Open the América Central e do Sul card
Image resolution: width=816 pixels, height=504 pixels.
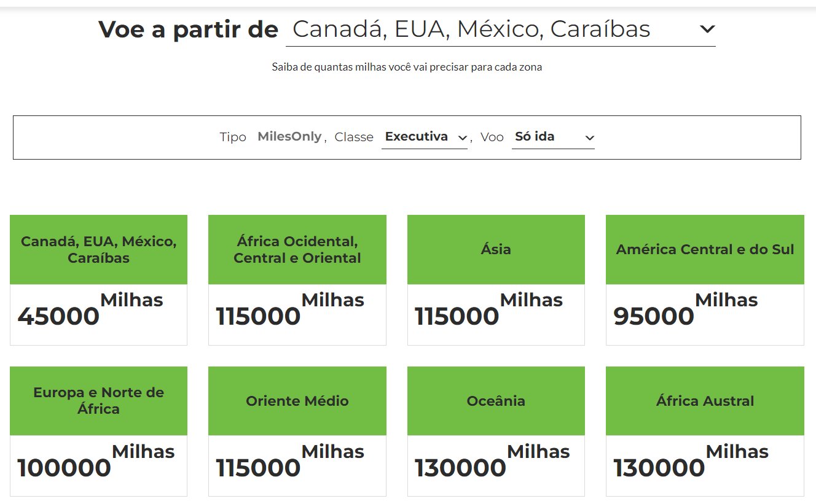coord(705,280)
